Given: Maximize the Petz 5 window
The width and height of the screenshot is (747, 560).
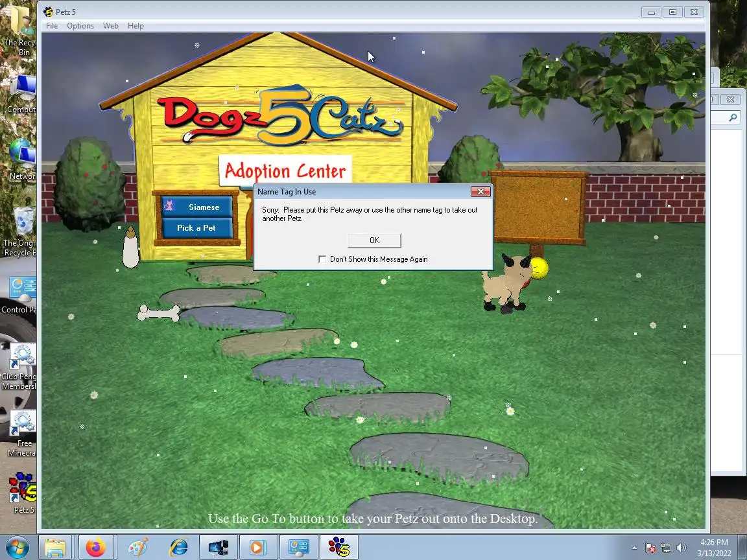Looking at the screenshot, I should [x=672, y=12].
